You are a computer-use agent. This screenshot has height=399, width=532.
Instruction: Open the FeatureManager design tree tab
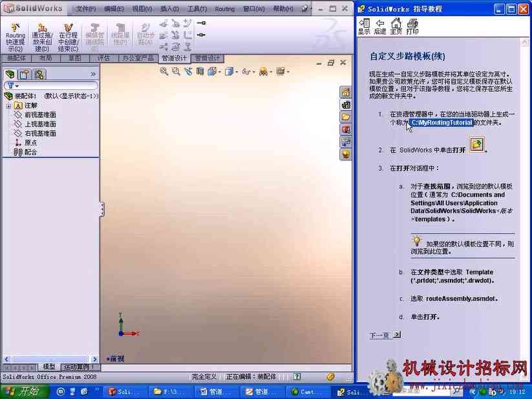click(10, 74)
